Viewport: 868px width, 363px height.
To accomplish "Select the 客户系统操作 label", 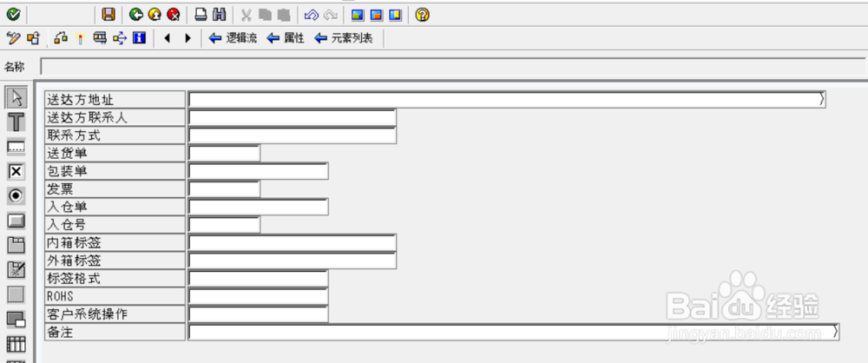I will 115,313.
